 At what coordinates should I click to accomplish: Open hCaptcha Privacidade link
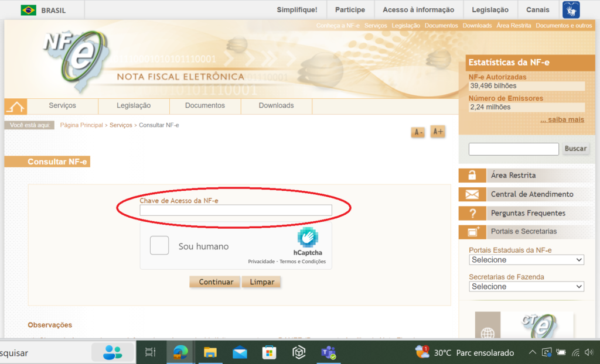click(261, 262)
